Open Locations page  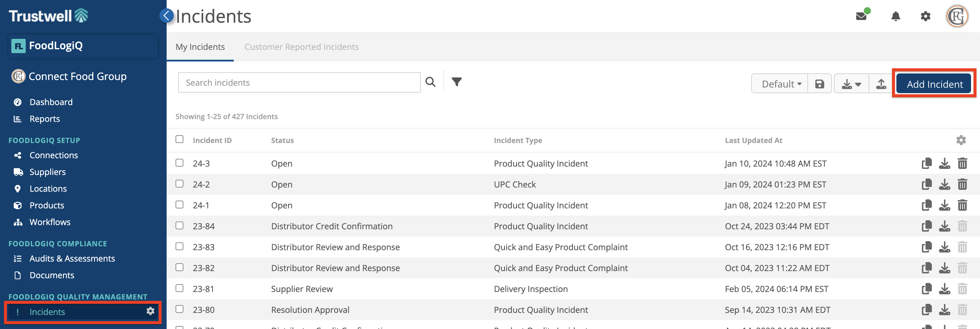click(48, 189)
